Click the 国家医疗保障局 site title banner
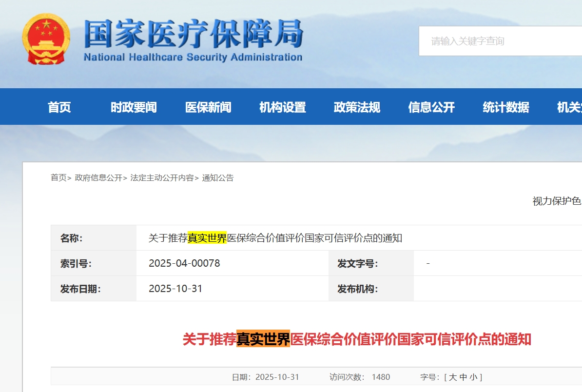 coord(193,41)
